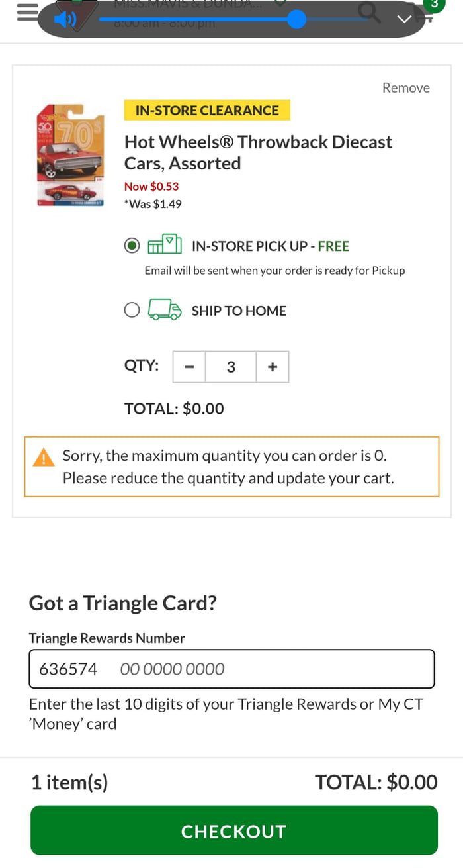
Task: Click the In-Store Clearance yellow badge
Action: pyautogui.click(x=207, y=110)
